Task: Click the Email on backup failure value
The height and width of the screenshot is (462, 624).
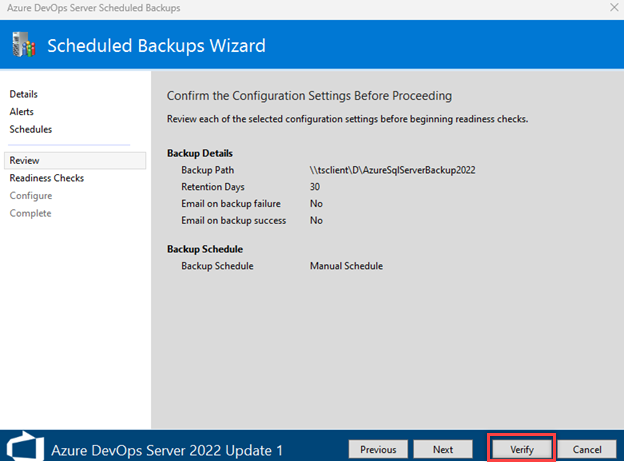Action: coord(316,204)
